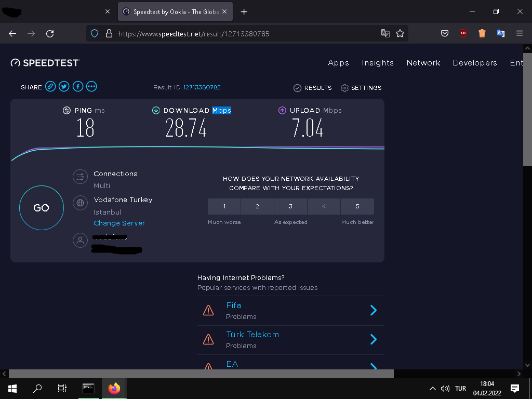
Task: Open Task View on taskbar
Action: coord(62,388)
